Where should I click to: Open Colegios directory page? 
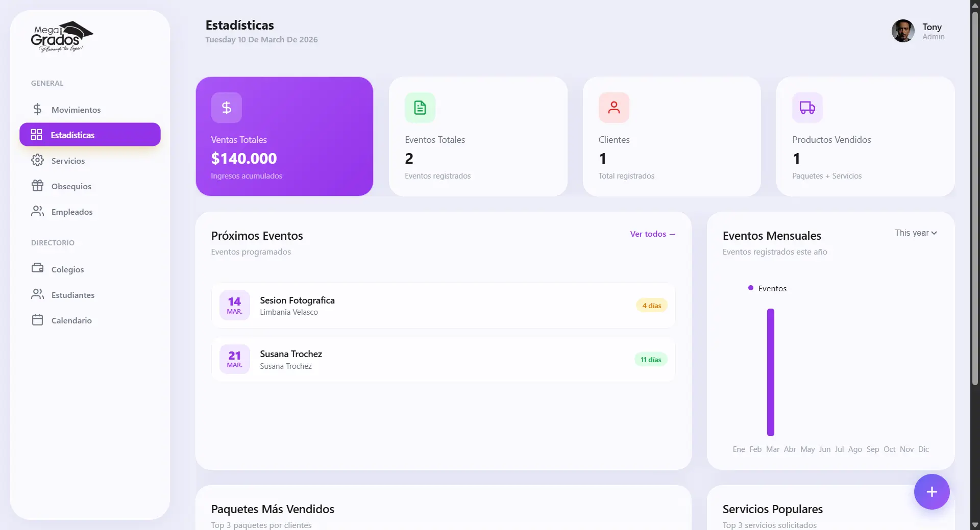[x=67, y=269]
